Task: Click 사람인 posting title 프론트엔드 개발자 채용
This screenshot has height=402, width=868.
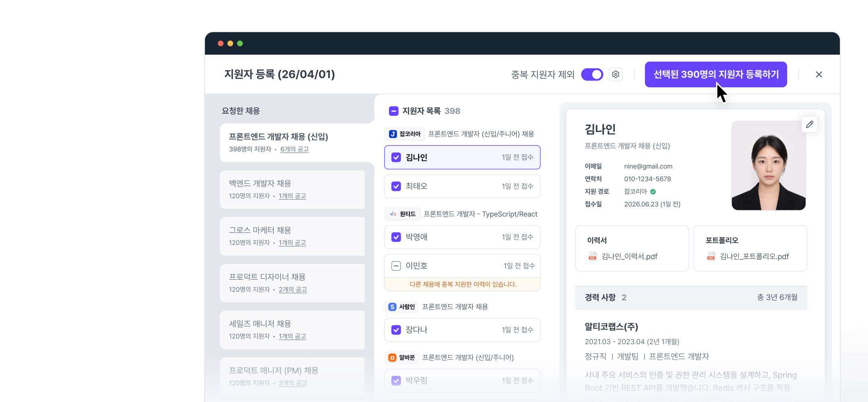Action: (x=455, y=307)
